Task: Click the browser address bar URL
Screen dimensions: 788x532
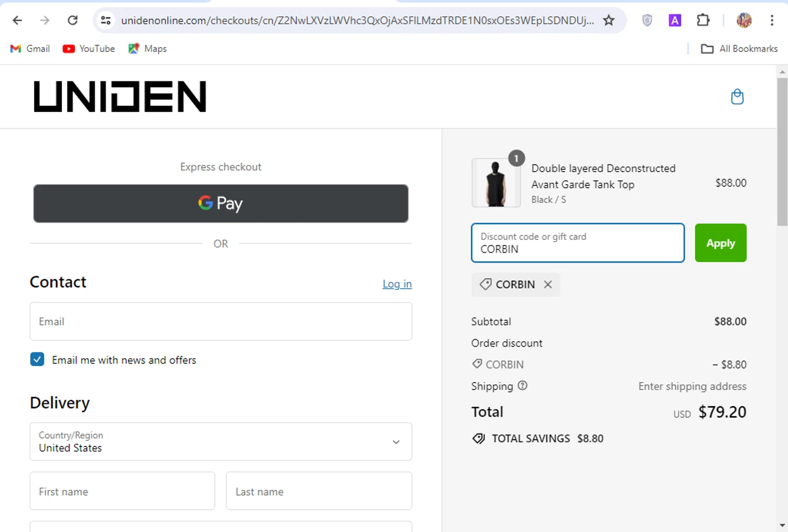Action: [357, 20]
